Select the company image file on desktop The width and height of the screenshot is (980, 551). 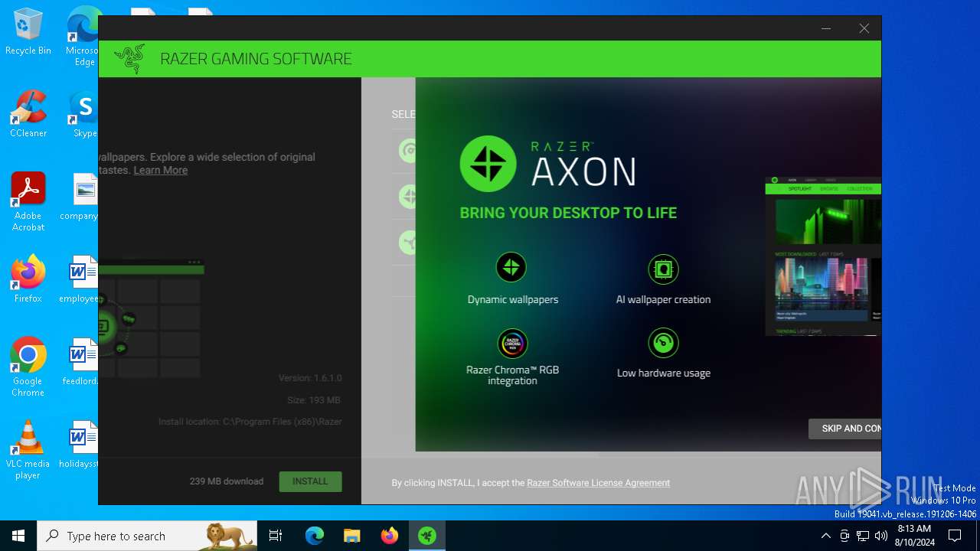[80, 197]
